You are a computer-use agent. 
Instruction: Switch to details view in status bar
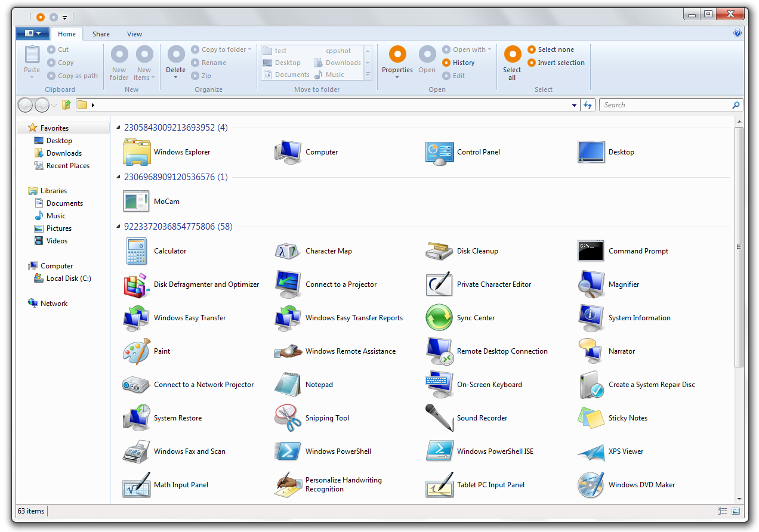point(723,511)
